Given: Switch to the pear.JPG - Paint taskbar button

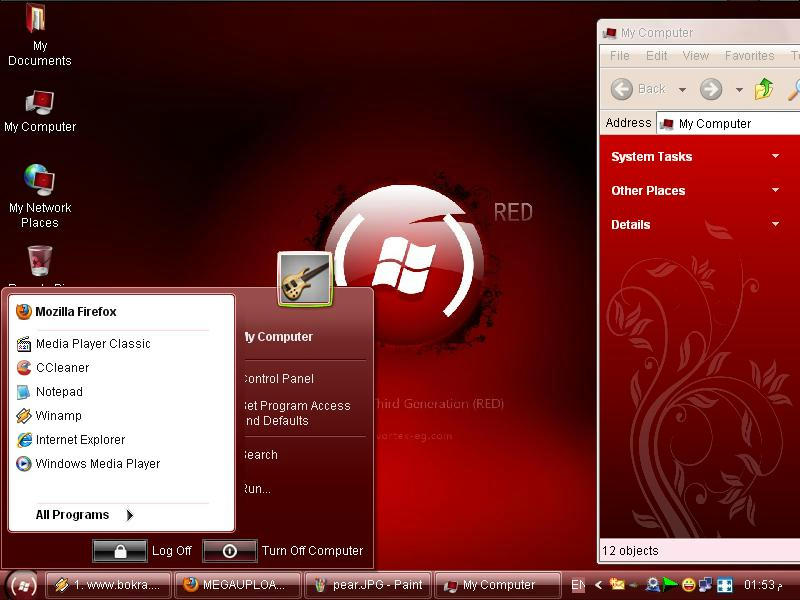Looking at the screenshot, I should 368,585.
